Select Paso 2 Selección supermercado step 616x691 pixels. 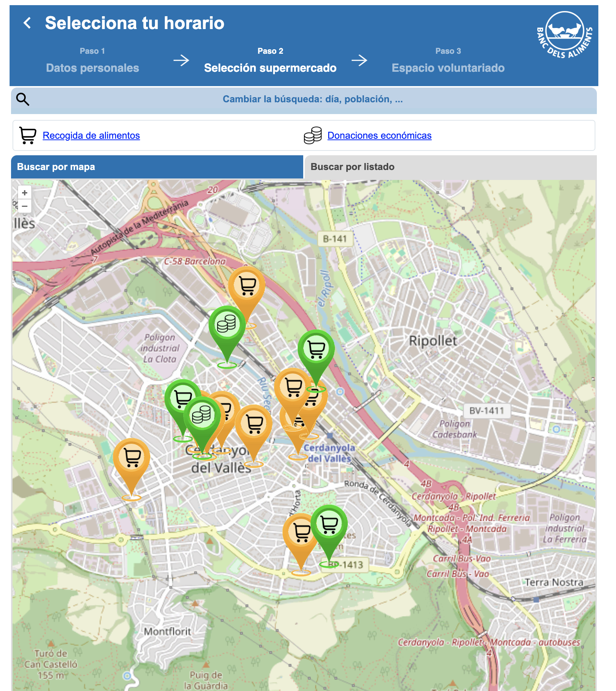(x=270, y=60)
